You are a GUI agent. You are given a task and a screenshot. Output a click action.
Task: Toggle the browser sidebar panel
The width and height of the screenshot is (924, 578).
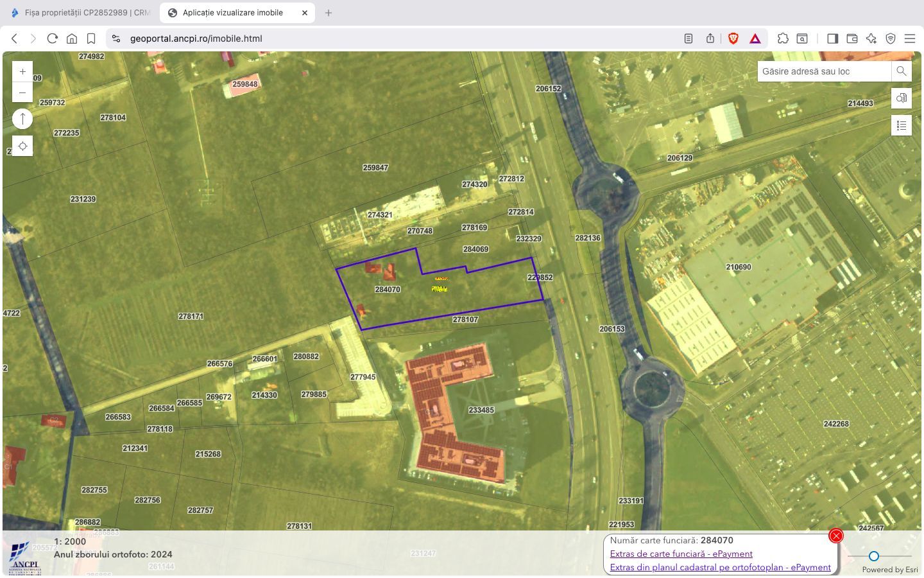pos(832,39)
